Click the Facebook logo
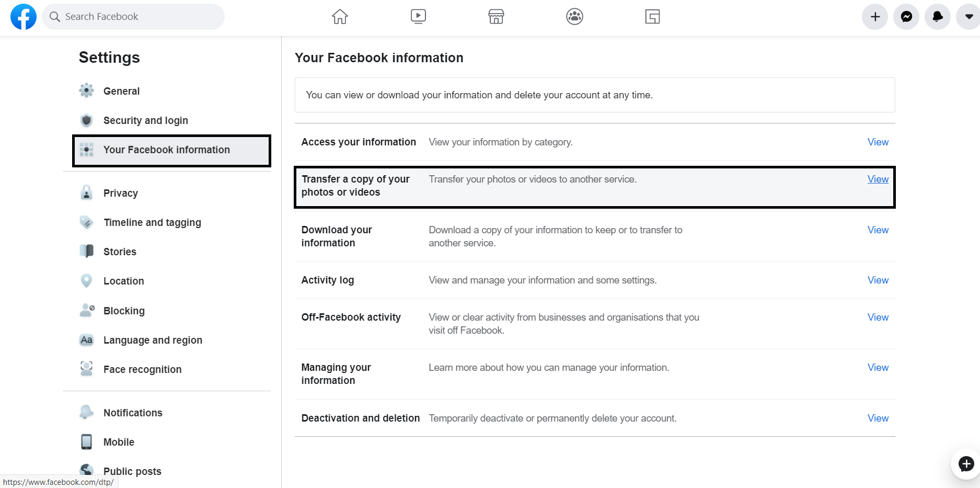 24,17
